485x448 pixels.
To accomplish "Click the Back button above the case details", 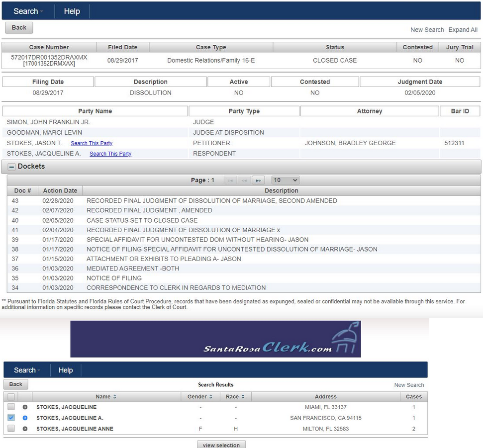I will [19, 27].
